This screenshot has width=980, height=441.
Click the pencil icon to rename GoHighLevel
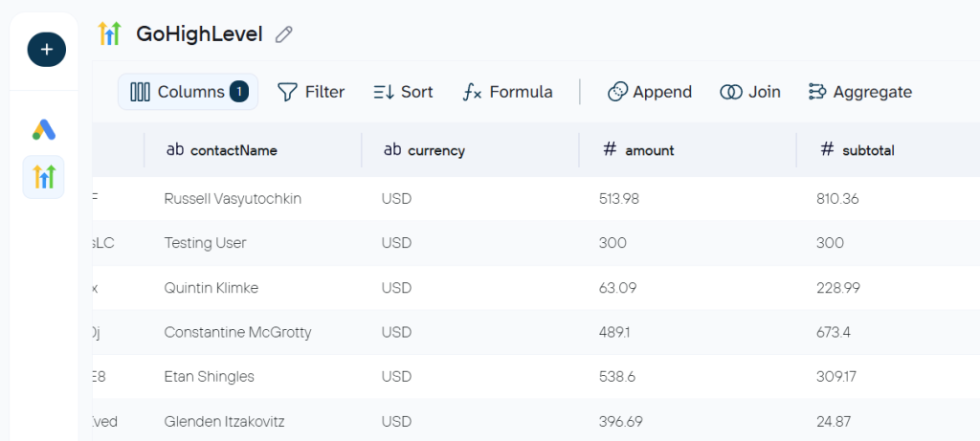[283, 34]
